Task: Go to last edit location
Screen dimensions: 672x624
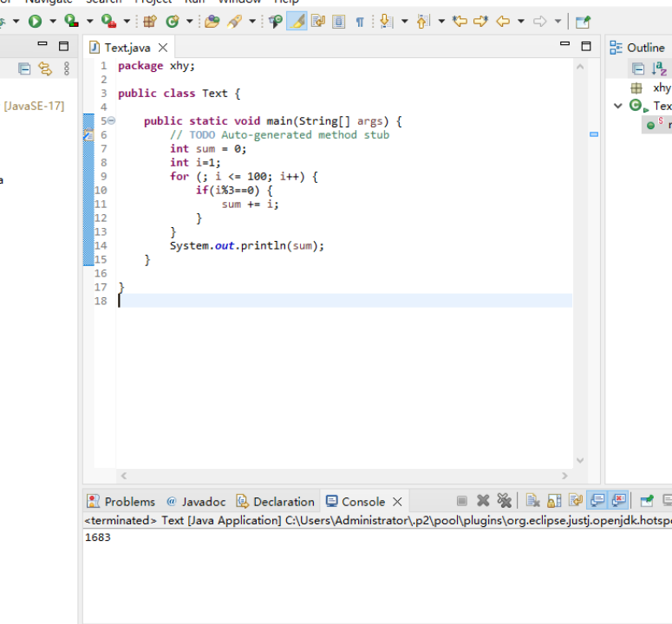Action: pyautogui.click(x=460, y=21)
